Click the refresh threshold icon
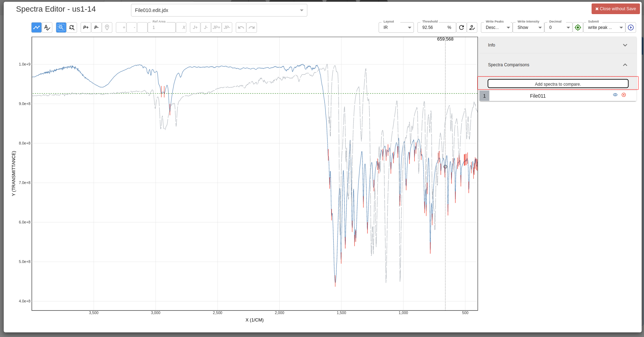 pos(462,27)
